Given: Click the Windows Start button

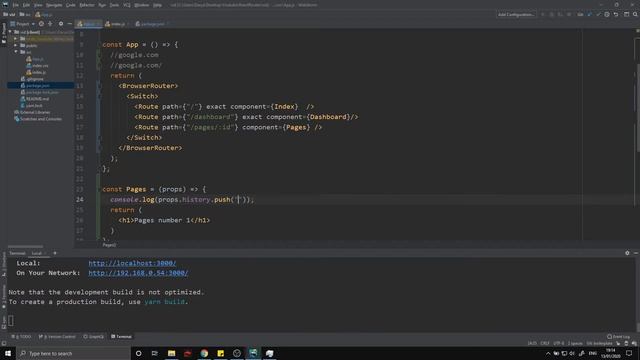Looking at the screenshot, I should point(8,353).
